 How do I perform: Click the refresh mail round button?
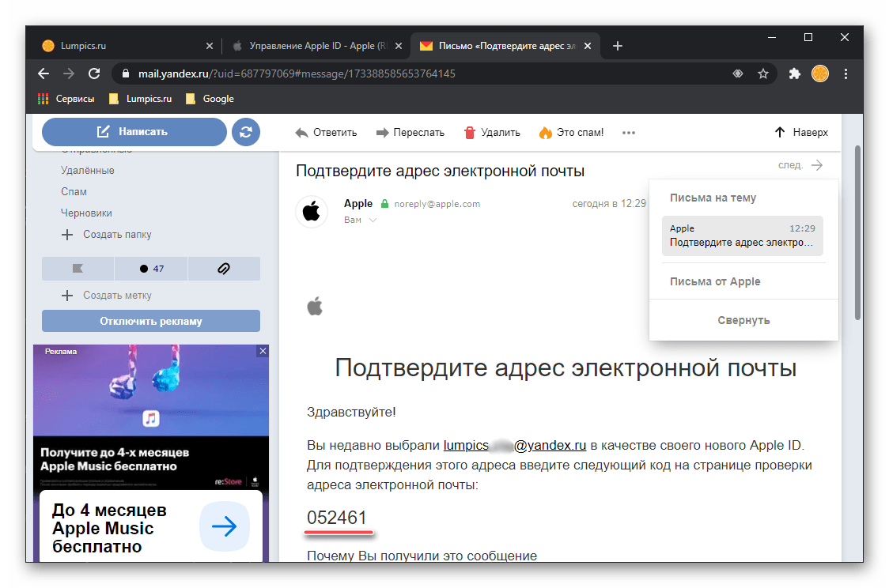point(246,132)
